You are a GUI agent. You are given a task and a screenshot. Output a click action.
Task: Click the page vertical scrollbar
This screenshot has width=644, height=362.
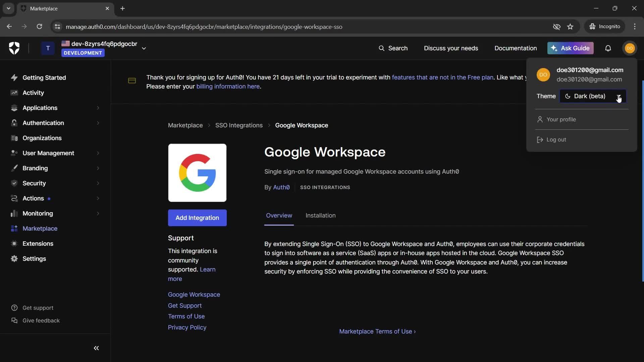[x=643, y=181]
